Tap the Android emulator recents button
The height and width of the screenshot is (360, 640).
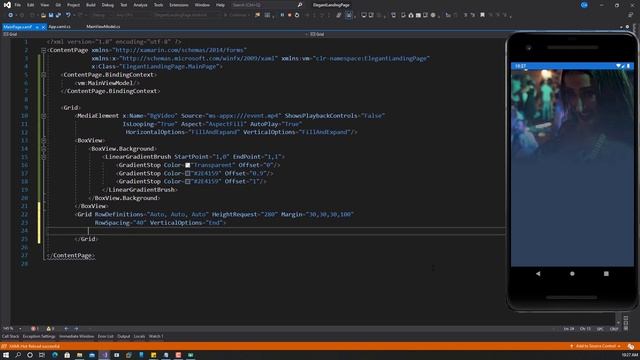click(606, 273)
